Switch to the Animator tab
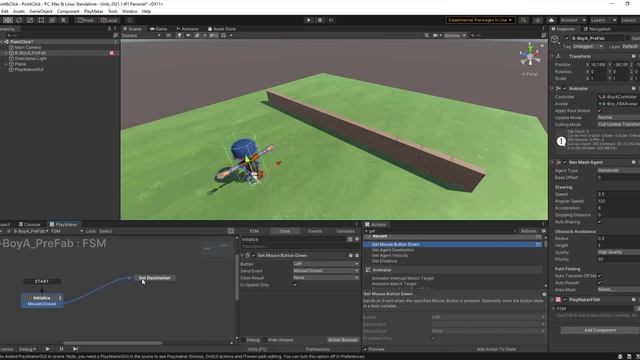This screenshot has height=360, width=640. tap(188, 29)
